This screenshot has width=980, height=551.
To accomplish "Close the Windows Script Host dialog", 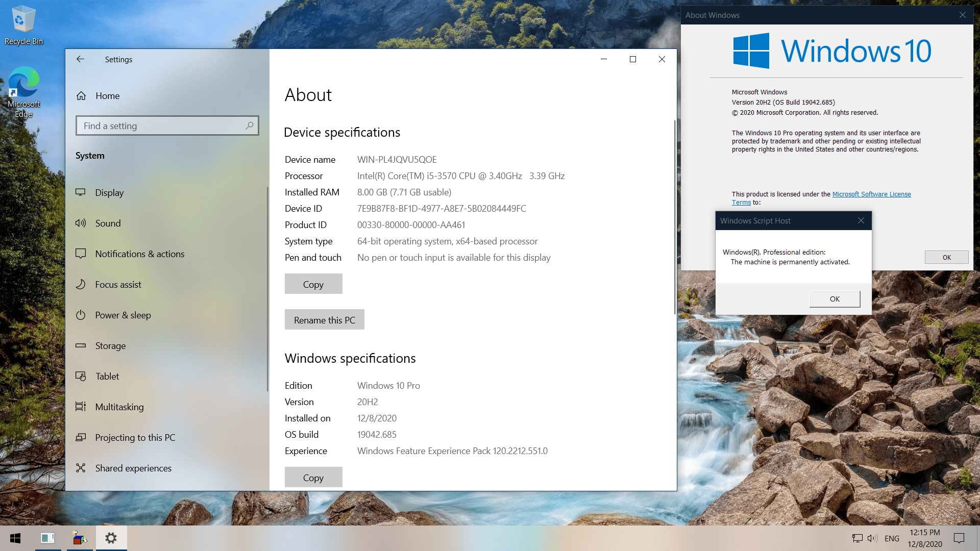I will [861, 220].
